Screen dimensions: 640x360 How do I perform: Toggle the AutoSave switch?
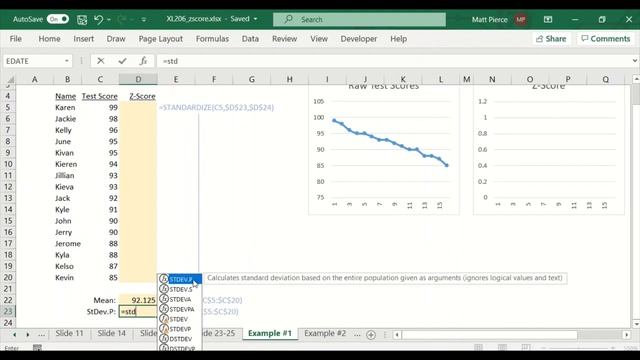(x=58, y=19)
